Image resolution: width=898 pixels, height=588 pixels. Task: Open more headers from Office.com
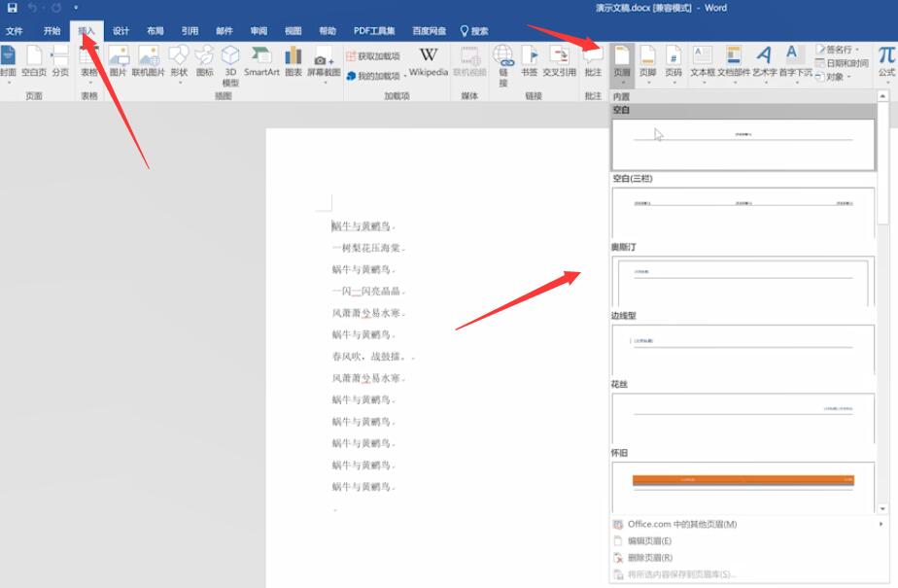749,524
